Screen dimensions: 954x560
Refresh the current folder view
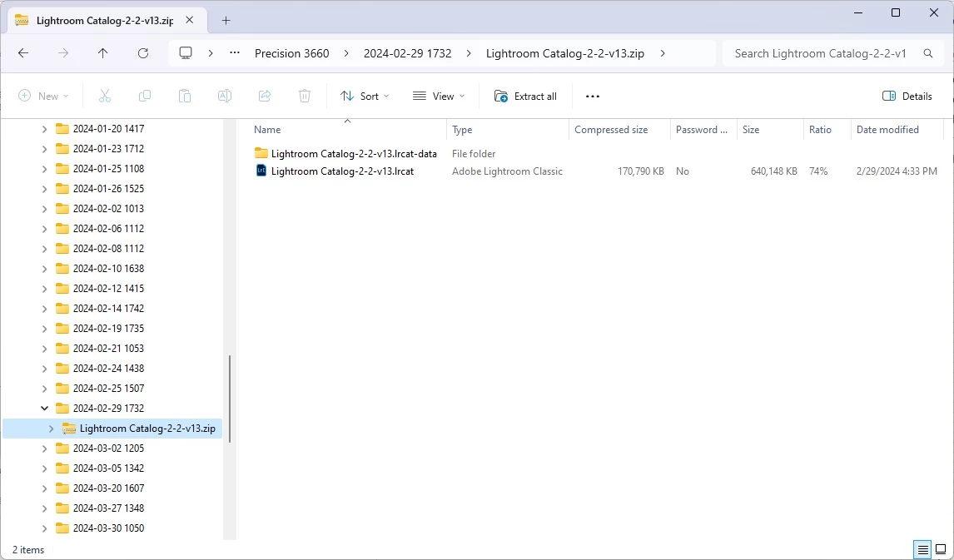click(143, 53)
